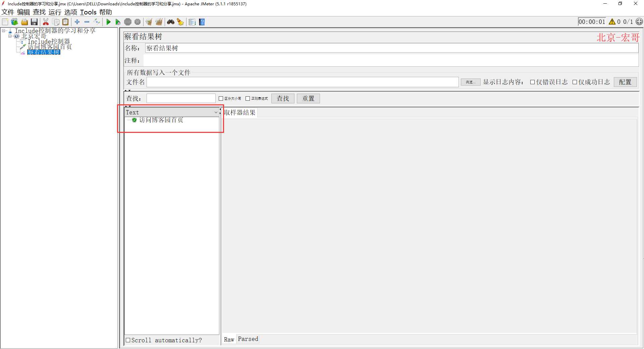Open help with the question mark icon

(202, 22)
